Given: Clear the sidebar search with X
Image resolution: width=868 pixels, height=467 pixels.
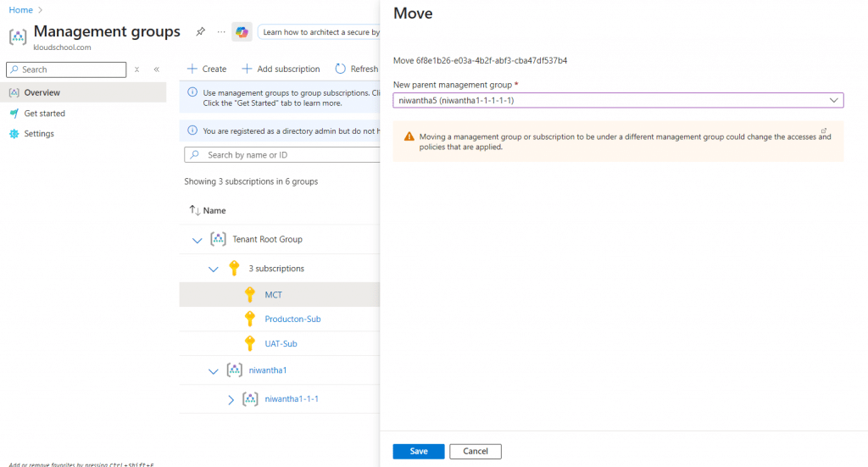Looking at the screenshot, I should tap(136, 69).
